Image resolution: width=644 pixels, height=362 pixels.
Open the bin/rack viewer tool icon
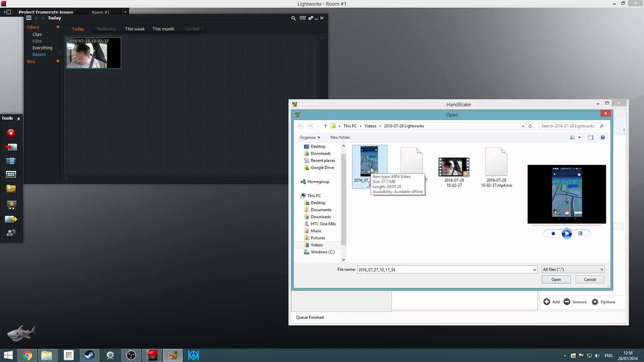pyautogui.click(x=11, y=174)
